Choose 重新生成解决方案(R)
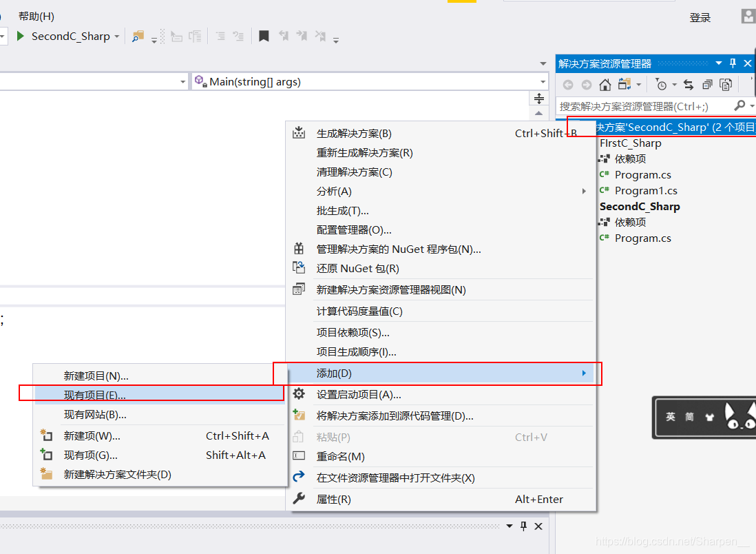The width and height of the screenshot is (756, 554). point(441,152)
